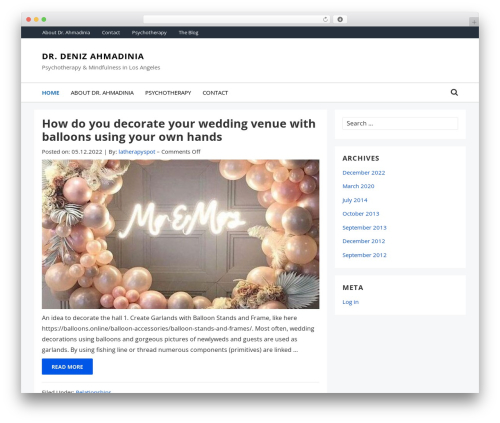Open CONTACT in main navigation

coord(215,93)
